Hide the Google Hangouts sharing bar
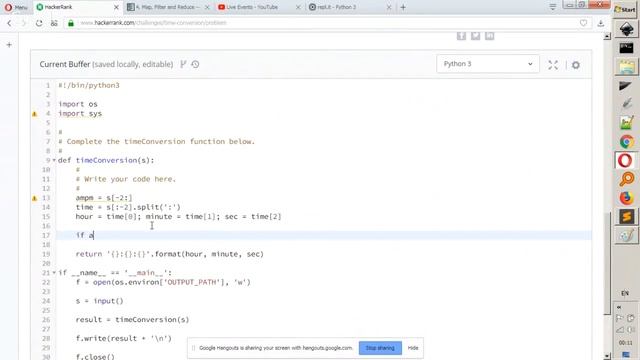The image size is (640, 360). pos(413,348)
